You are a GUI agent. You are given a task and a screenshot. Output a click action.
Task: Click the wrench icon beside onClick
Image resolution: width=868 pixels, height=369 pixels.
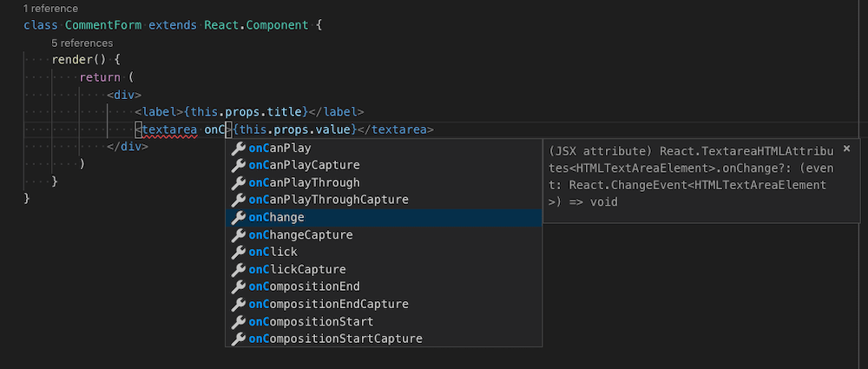[x=238, y=252]
